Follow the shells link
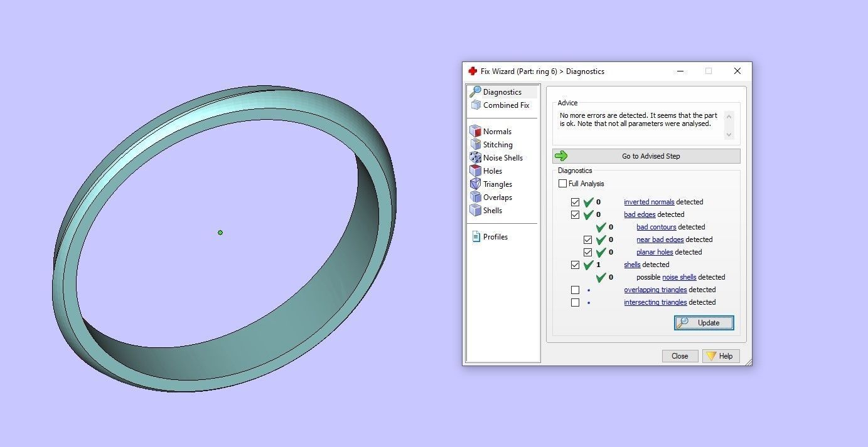Screen dimensions: 868x447 coord(632,265)
